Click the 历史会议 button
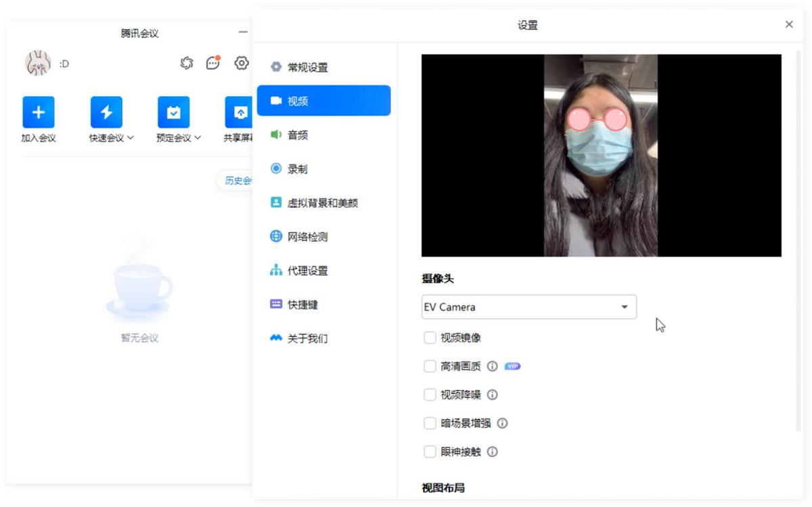 [239, 180]
